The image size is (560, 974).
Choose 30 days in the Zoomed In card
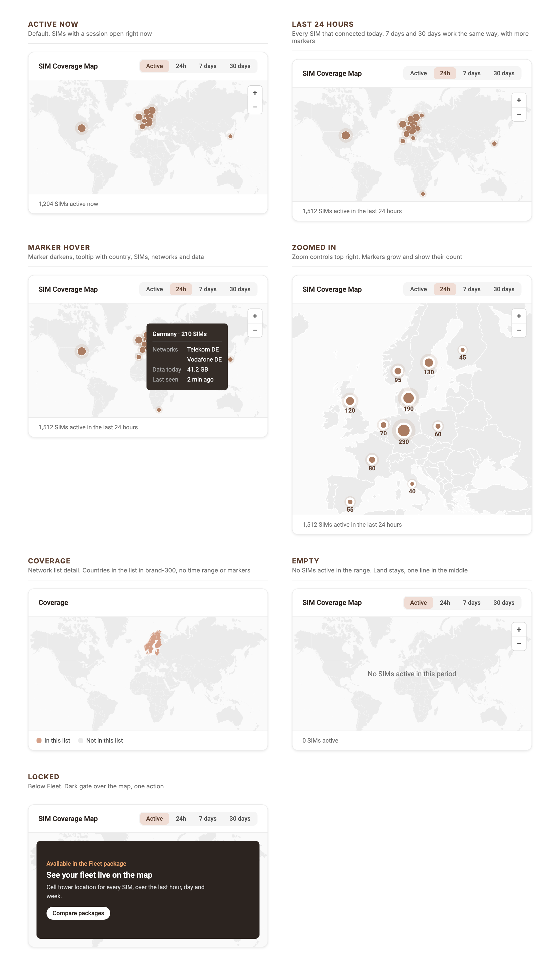[x=504, y=289]
